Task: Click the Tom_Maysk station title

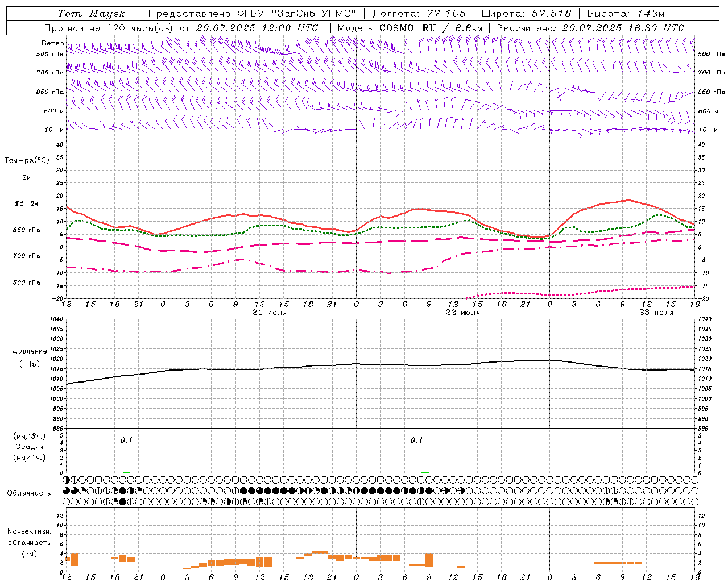Action: [92, 14]
